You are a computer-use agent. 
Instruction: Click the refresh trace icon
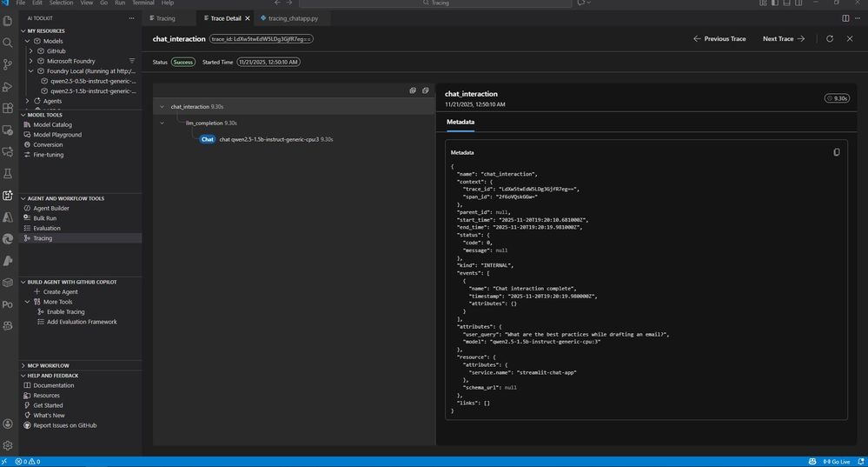[830, 39]
